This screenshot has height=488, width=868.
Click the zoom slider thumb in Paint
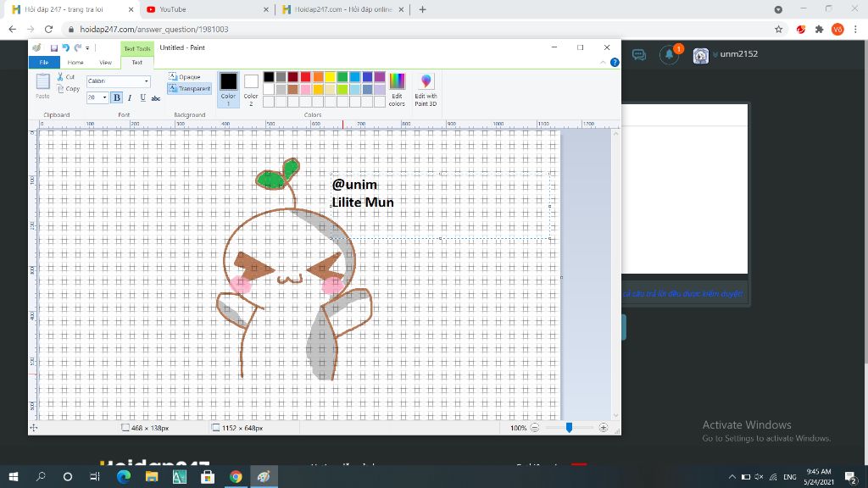point(569,428)
